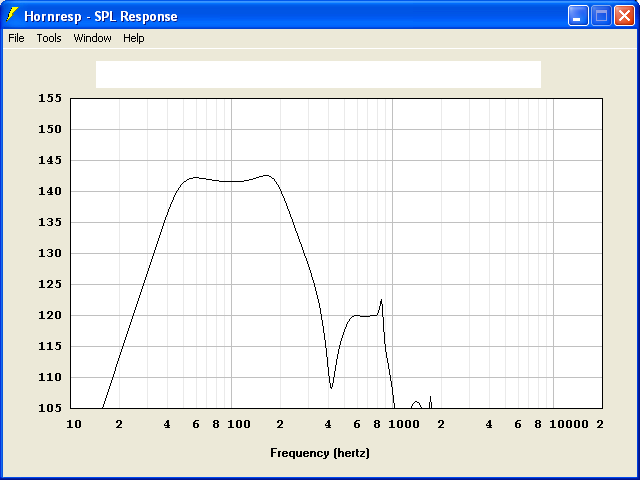Click the Hornresp lightning app icon

coord(12,15)
